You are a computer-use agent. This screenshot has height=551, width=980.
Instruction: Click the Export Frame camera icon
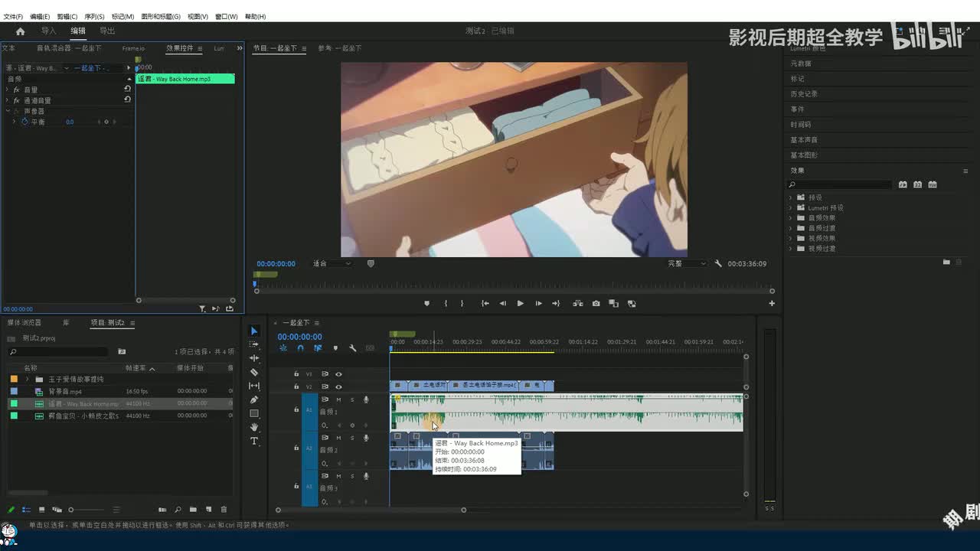click(596, 304)
